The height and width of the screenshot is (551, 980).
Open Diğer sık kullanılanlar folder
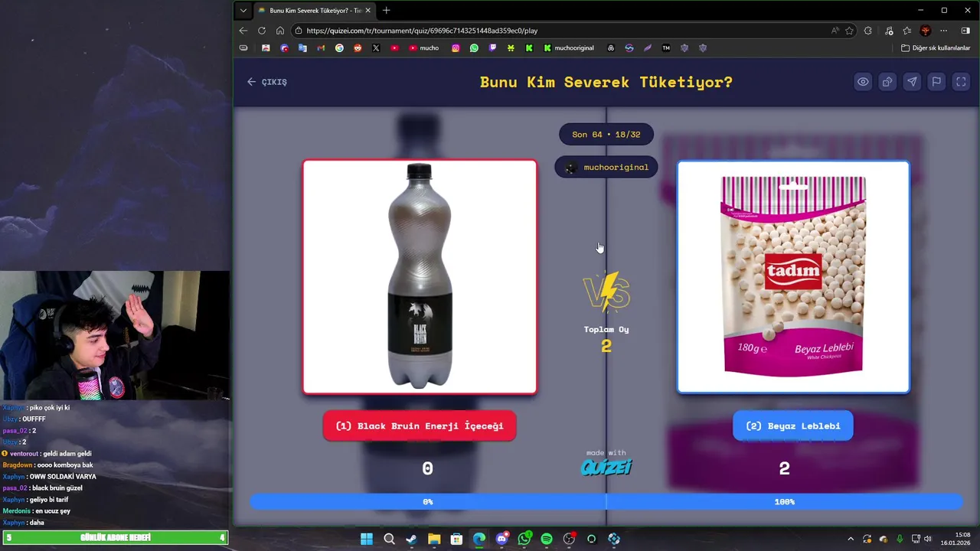936,48
